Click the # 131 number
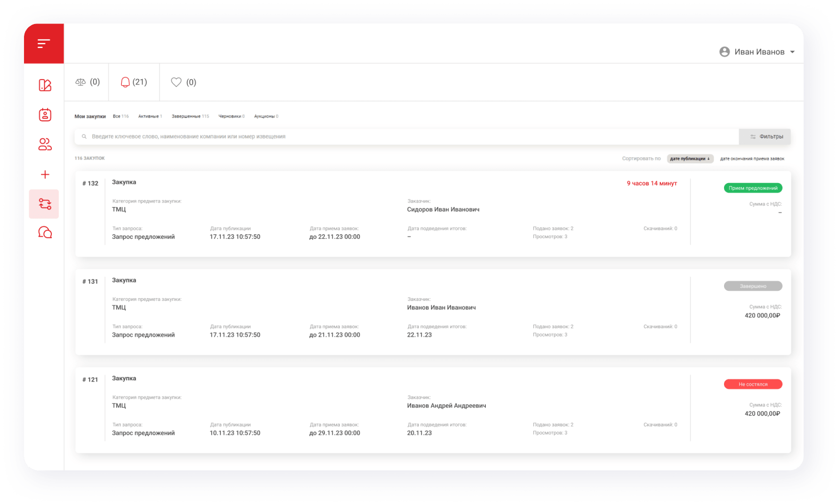This screenshot has height=504, width=837. click(x=90, y=281)
